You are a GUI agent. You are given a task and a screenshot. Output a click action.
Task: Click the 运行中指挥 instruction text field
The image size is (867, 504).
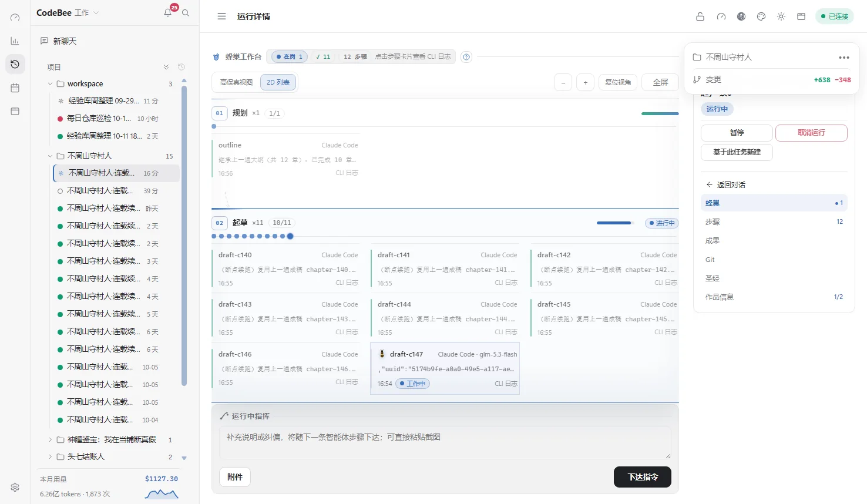(x=445, y=443)
